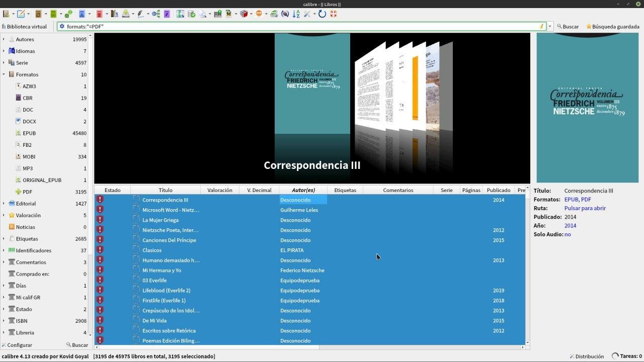Click the Buscar button beside search bar

(x=568, y=27)
